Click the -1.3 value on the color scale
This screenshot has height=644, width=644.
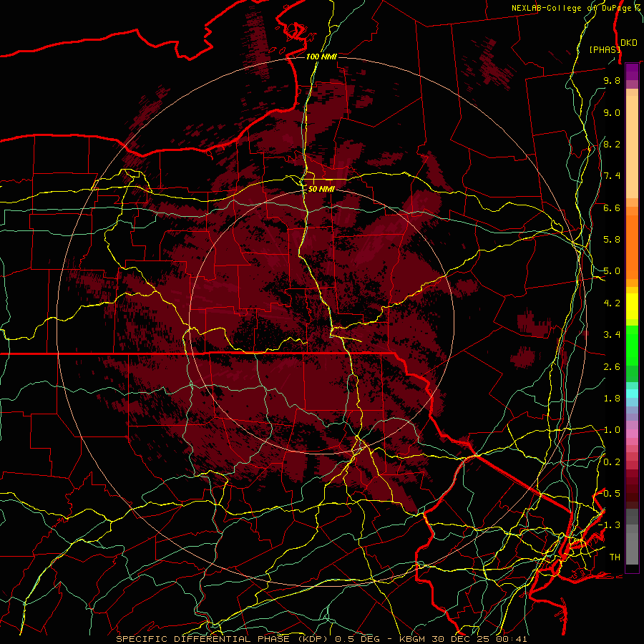(x=609, y=525)
